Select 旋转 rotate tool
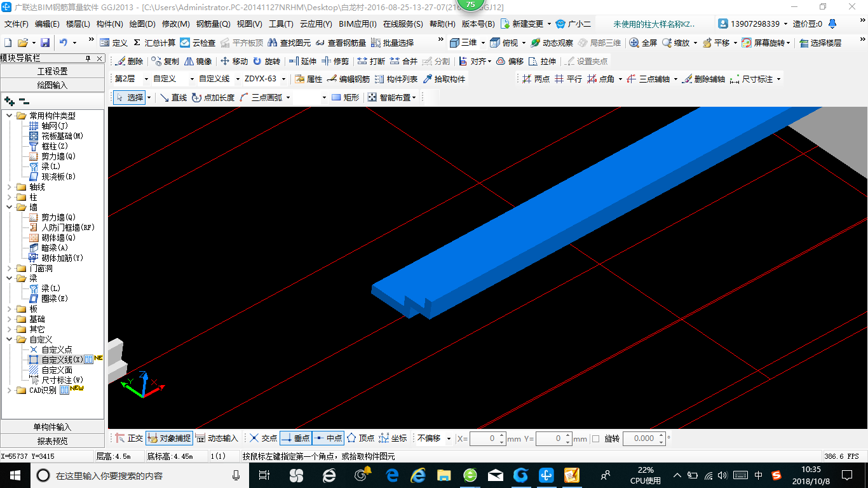The image size is (868, 488). pos(266,61)
